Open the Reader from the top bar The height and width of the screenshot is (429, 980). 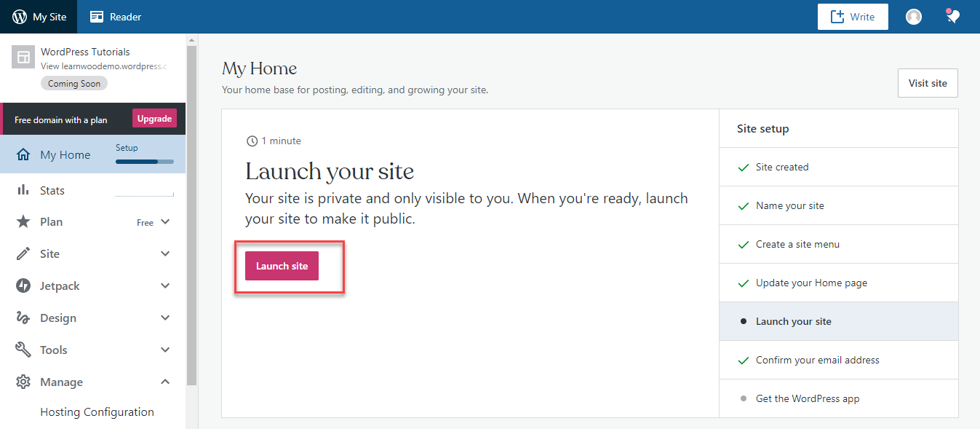pos(116,17)
